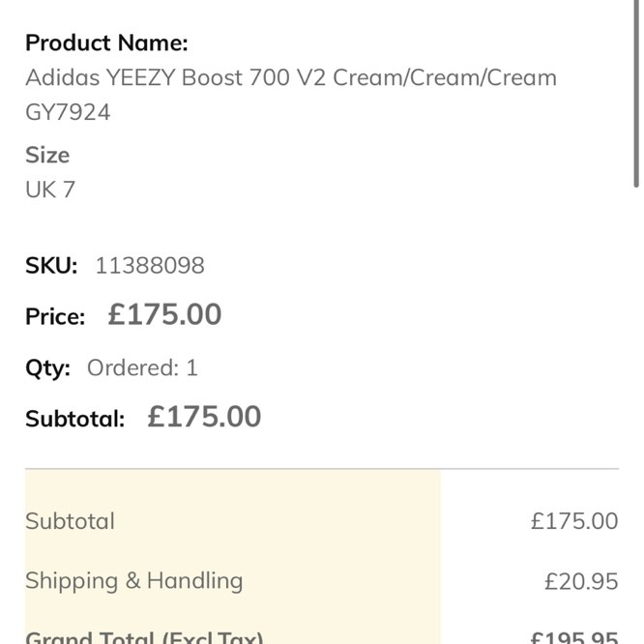Viewport: 644px width, 644px height.
Task: Click the GY7924 product code text
Action: pos(68,112)
